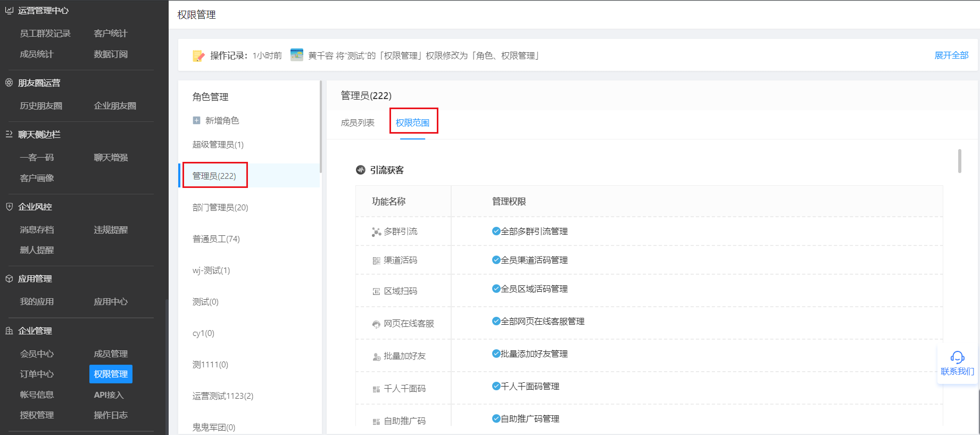Image resolution: width=980 pixels, height=435 pixels.
Task: Click the 企业风控 shield icon
Action: (x=9, y=207)
